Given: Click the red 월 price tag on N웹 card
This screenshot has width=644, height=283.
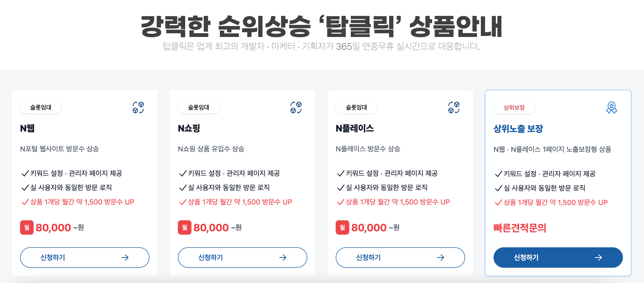Looking at the screenshot, I should click(x=27, y=227).
